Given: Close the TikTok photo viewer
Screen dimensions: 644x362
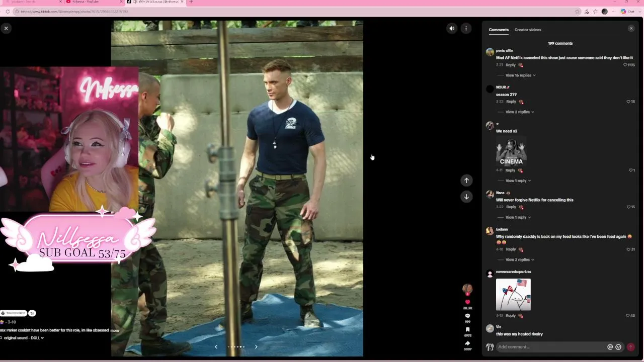Looking at the screenshot, I should point(6,28).
